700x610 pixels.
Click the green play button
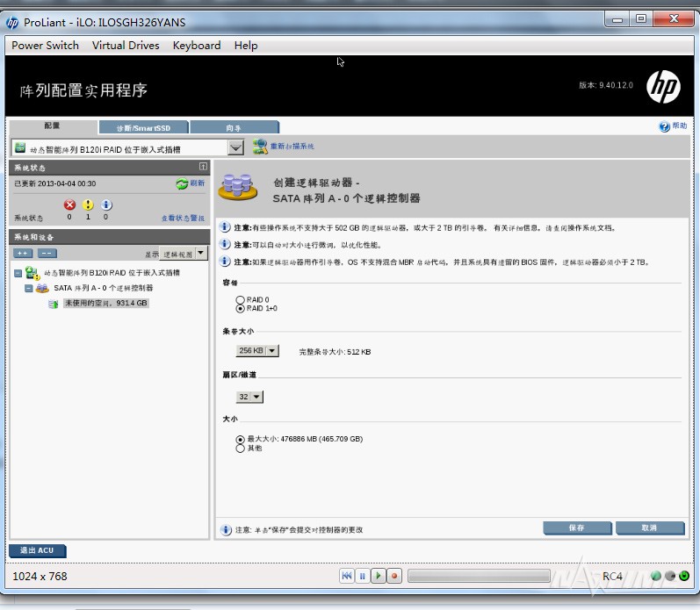379,576
